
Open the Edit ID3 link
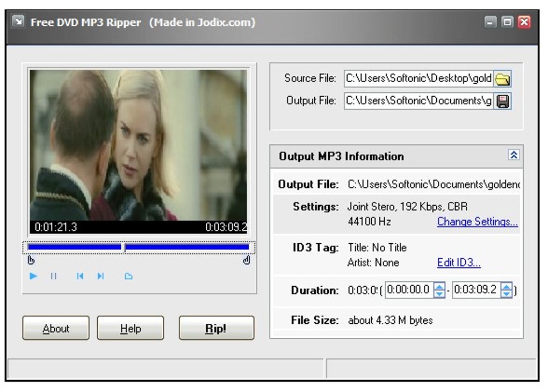[x=458, y=263]
